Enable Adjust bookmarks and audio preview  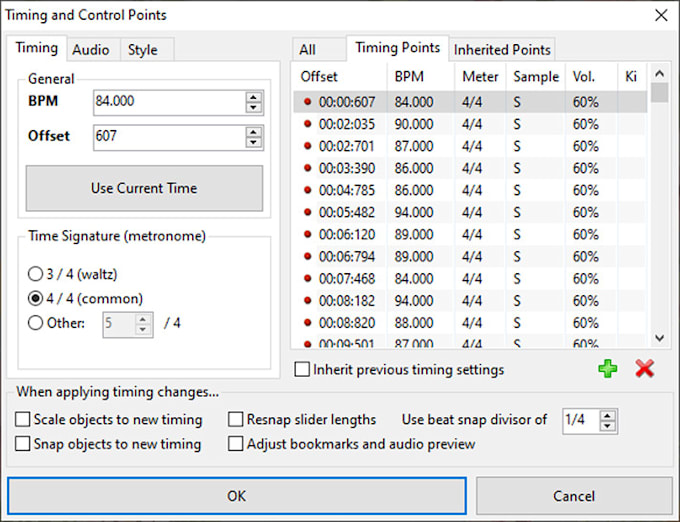coord(236,444)
